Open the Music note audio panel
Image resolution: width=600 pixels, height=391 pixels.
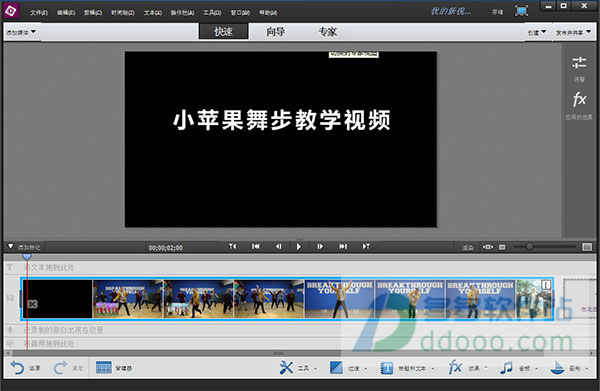(x=506, y=368)
